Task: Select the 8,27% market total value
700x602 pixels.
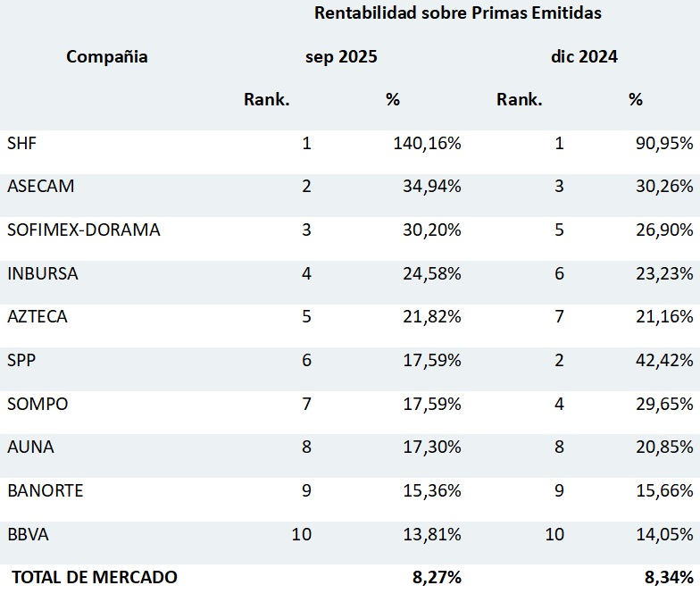Action: (437, 577)
